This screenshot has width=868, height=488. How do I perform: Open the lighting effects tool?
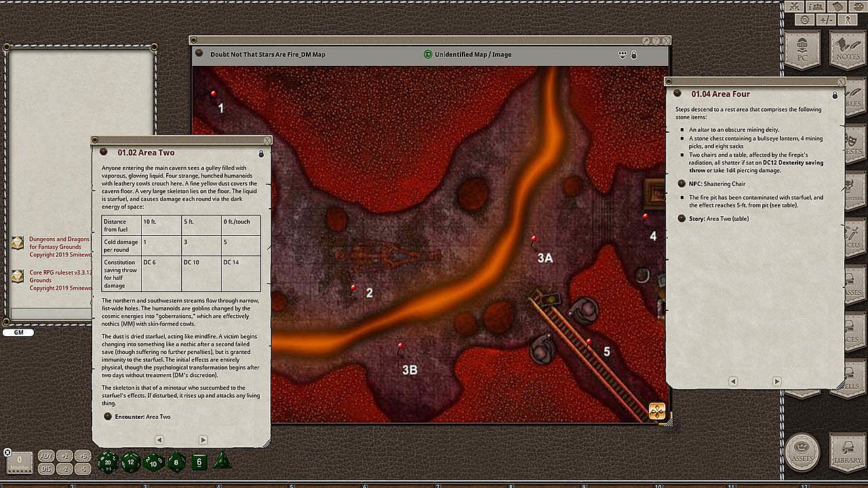pos(848,20)
